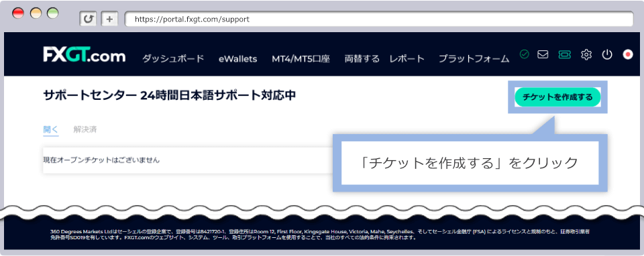The image size is (644, 256).
Task: Go to ダッシュボード menu
Action: [173, 59]
